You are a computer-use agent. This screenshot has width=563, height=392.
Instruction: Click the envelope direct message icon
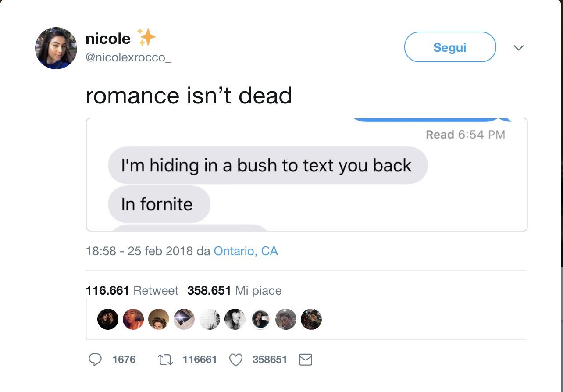(x=305, y=360)
